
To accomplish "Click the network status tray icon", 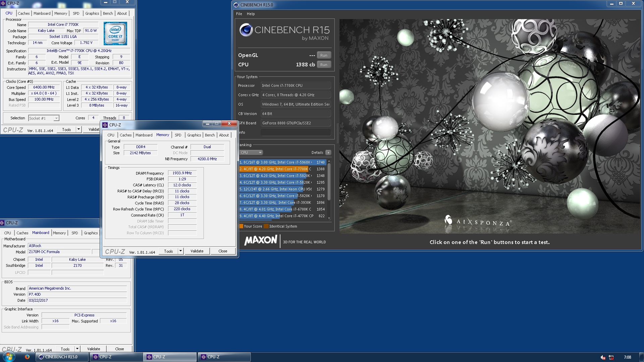I will click(611, 357).
